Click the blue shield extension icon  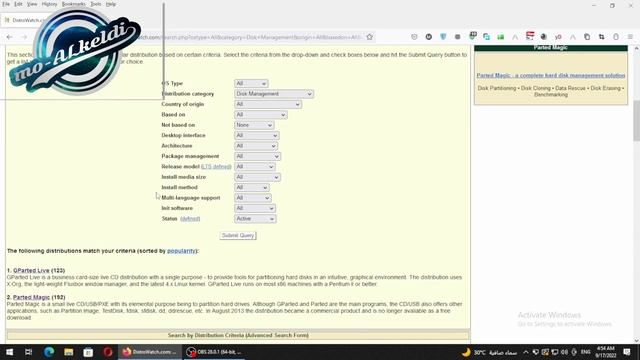coord(443,37)
